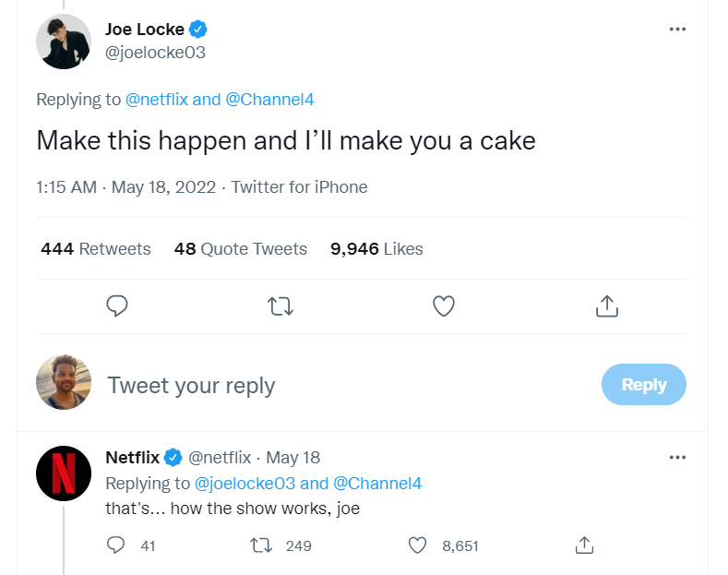Like the Netflix reply tweet
This screenshot has height=575, width=728.
(418, 545)
